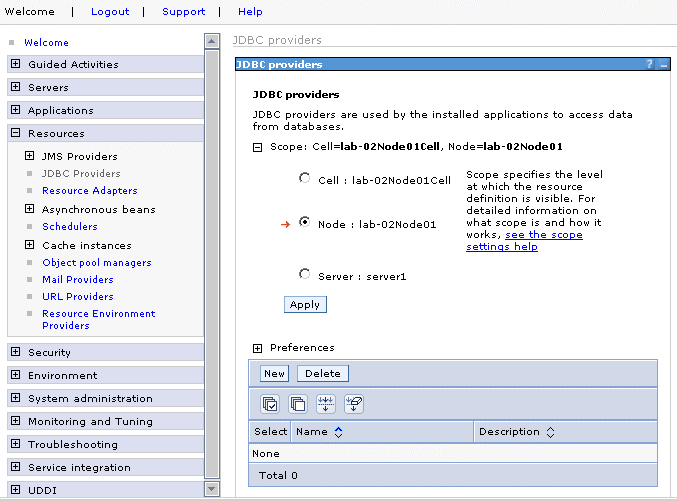Click navigation scrollbar down arrow

[212, 489]
